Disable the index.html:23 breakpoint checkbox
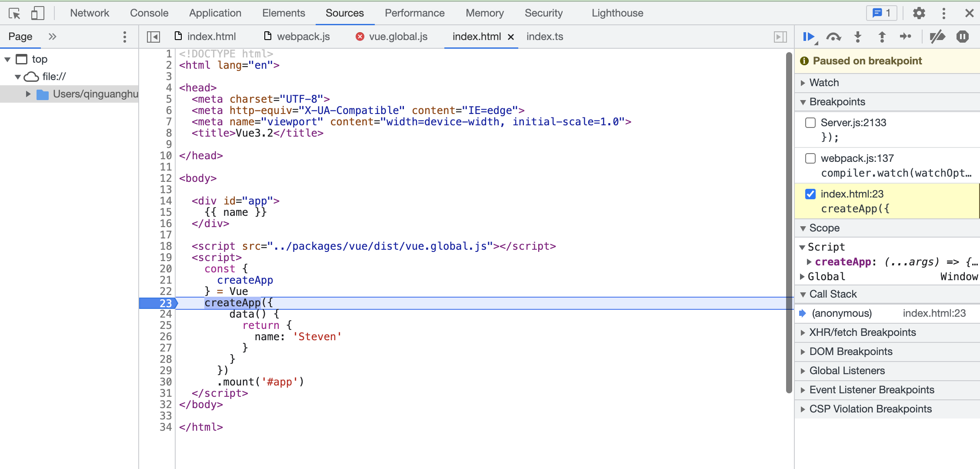This screenshot has width=980, height=469. point(810,194)
